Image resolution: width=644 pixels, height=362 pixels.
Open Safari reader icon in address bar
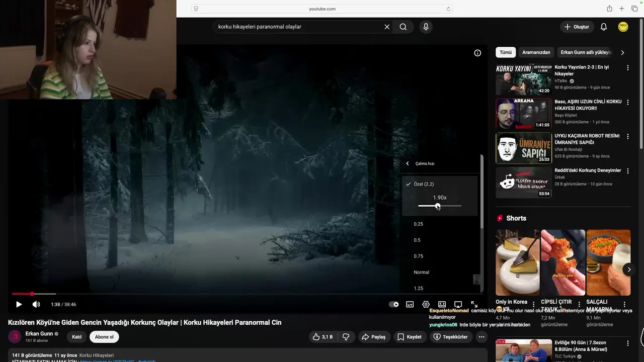(196, 9)
